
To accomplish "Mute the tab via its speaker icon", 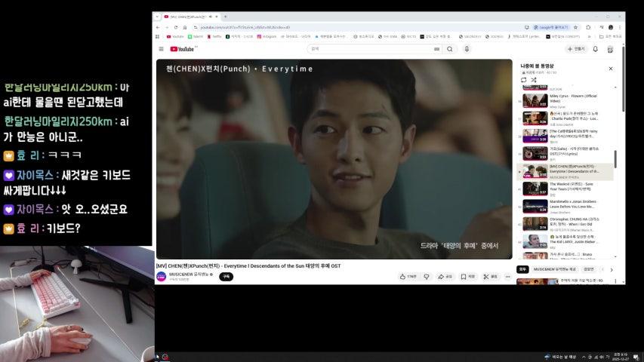I will pos(211,17).
